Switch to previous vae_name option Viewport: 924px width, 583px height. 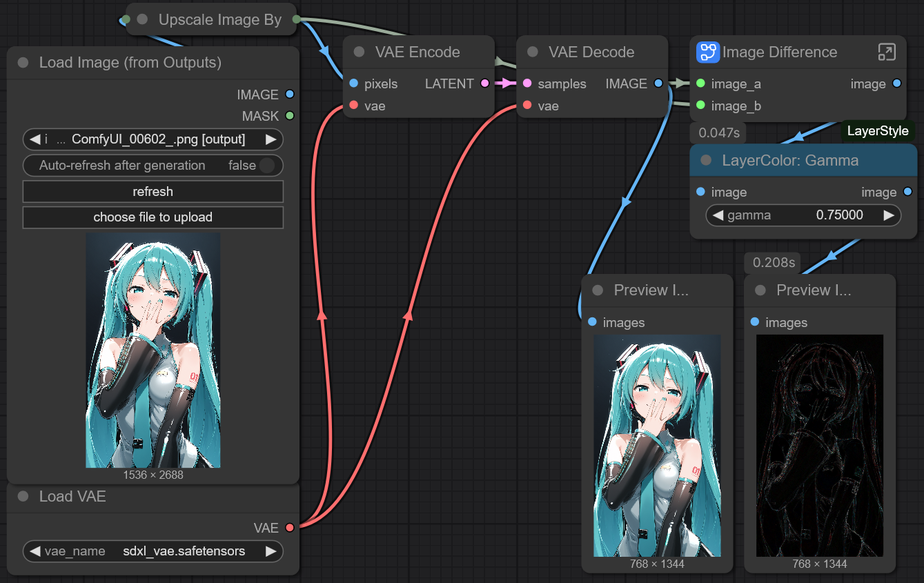coord(35,551)
